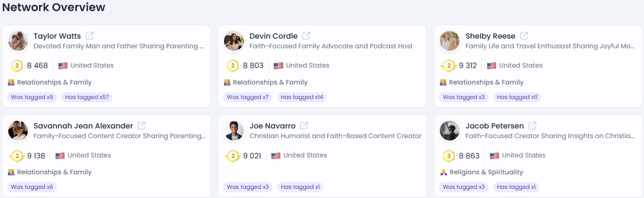
Task: Open Jacob Petersen profile photo
Action: pos(449,131)
